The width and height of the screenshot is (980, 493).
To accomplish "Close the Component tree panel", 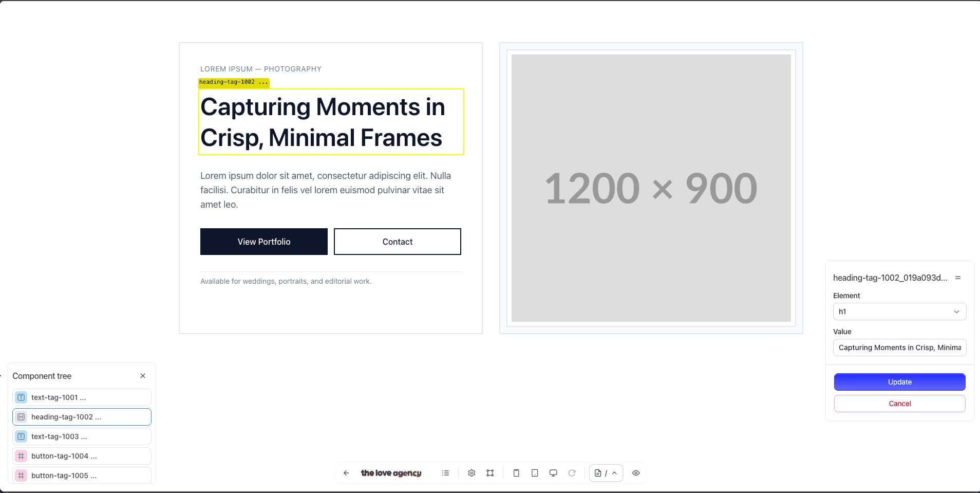I will coord(143,376).
